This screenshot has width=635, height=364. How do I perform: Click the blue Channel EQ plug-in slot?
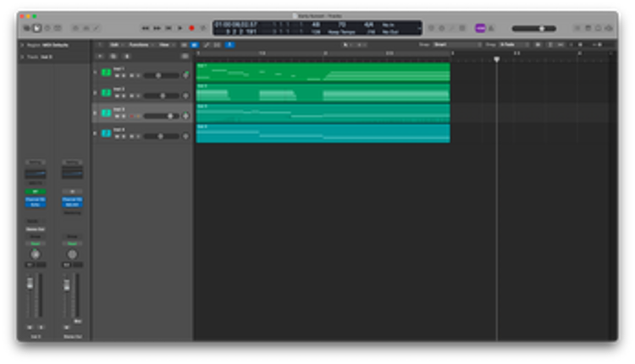click(x=36, y=202)
